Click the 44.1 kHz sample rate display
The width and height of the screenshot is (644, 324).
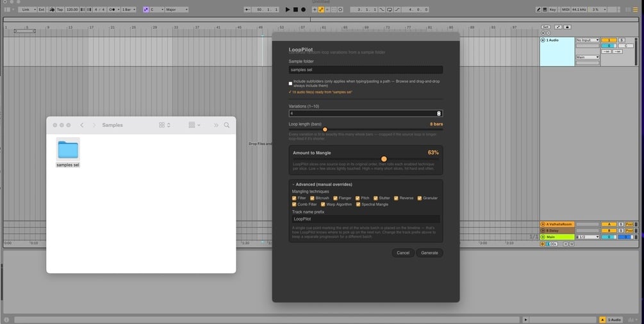click(579, 10)
